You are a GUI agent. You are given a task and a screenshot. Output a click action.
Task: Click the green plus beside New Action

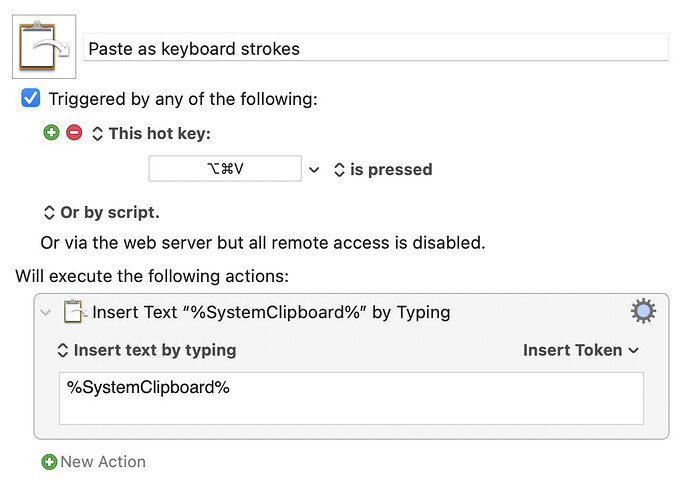(x=49, y=462)
